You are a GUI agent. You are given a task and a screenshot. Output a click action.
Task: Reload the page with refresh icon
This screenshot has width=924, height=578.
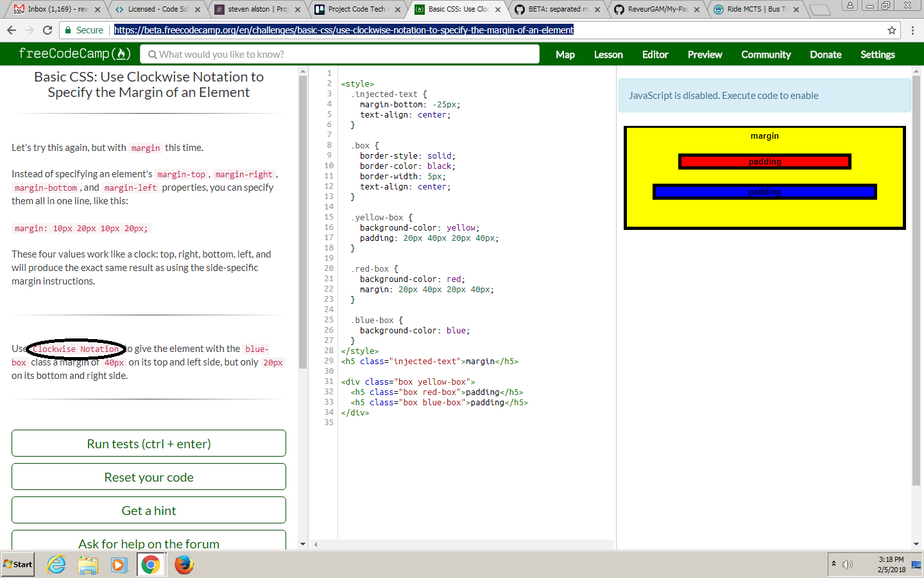(47, 30)
